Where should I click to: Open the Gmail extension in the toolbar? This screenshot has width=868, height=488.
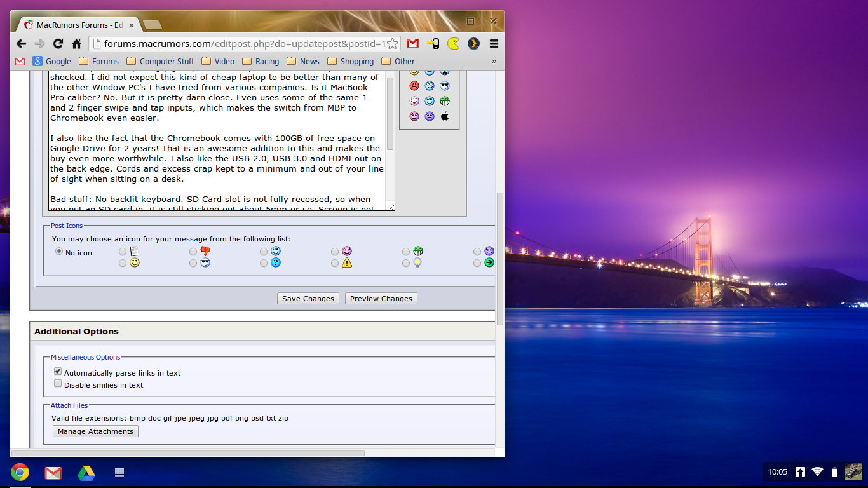pos(413,44)
